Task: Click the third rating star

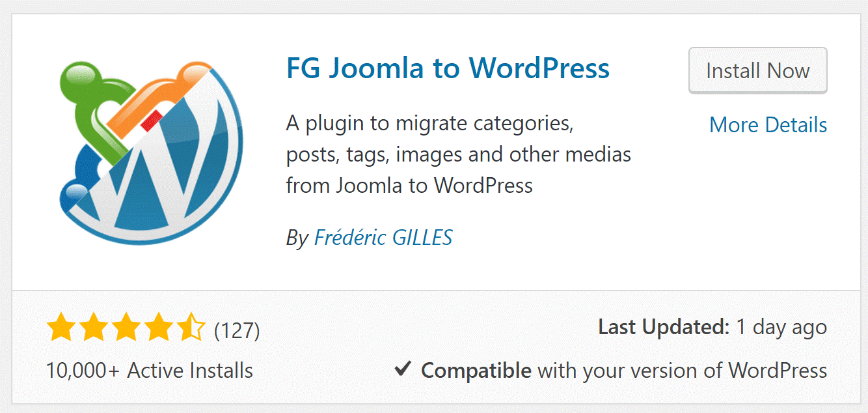Action: [126, 328]
